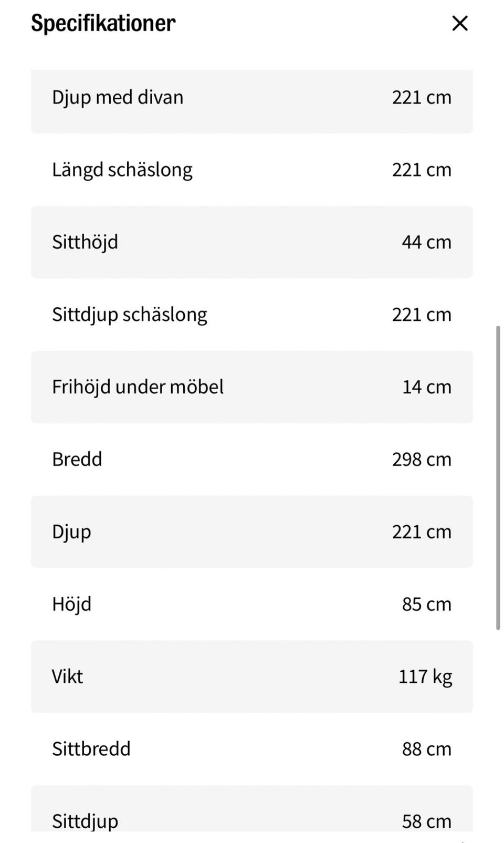
Task: Select the Sittbredd row label
Action: (91, 749)
